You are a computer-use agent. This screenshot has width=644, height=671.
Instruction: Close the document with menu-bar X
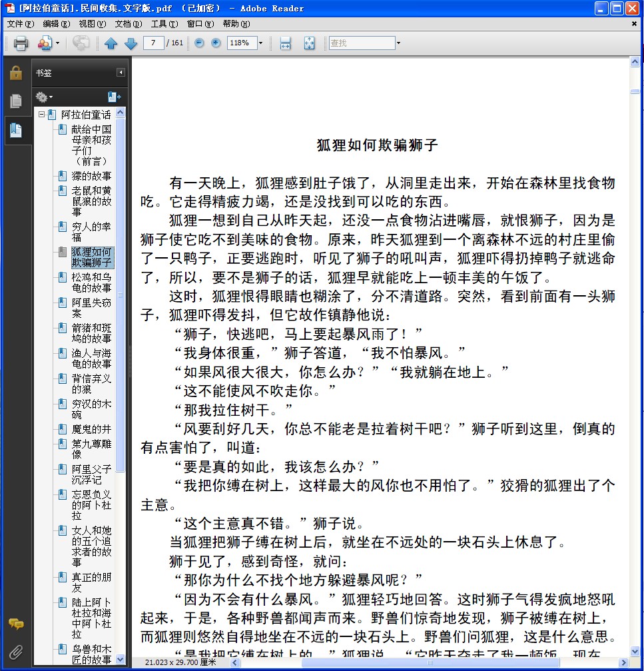pos(634,24)
